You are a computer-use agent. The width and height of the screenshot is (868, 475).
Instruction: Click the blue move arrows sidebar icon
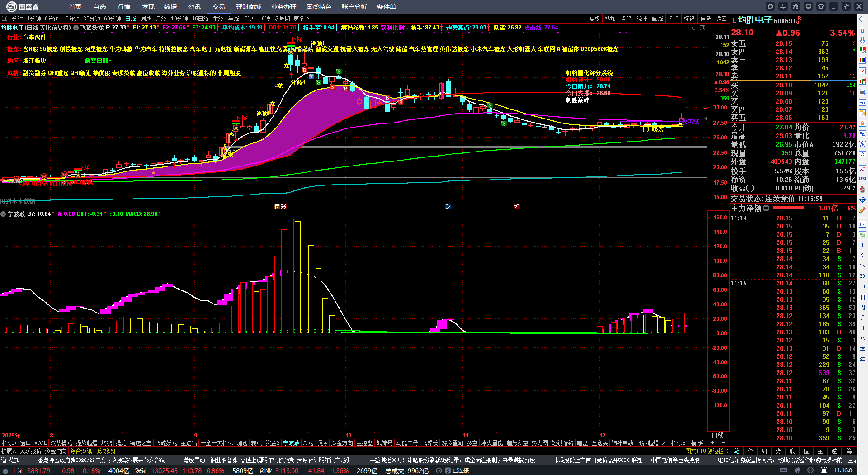click(863, 199)
